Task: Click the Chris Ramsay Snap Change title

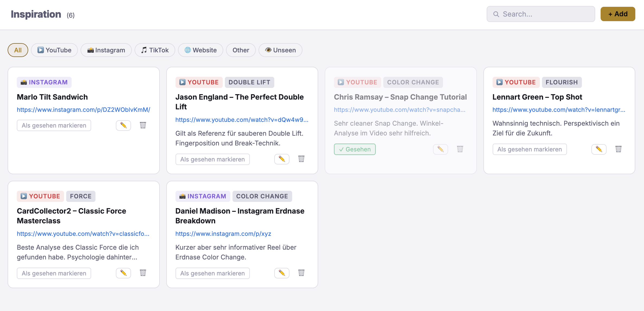Action: (400, 97)
